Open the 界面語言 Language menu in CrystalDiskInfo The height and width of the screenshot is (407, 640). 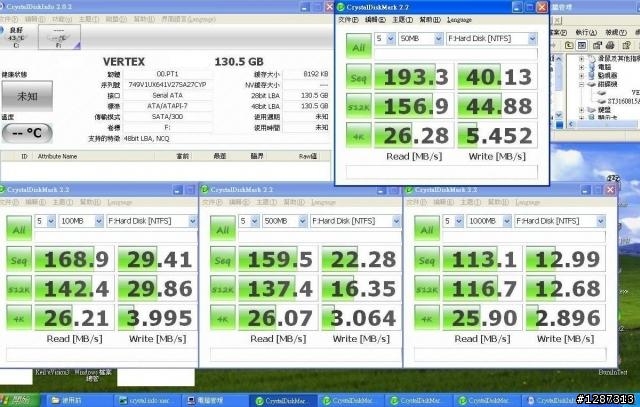(188, 19)
